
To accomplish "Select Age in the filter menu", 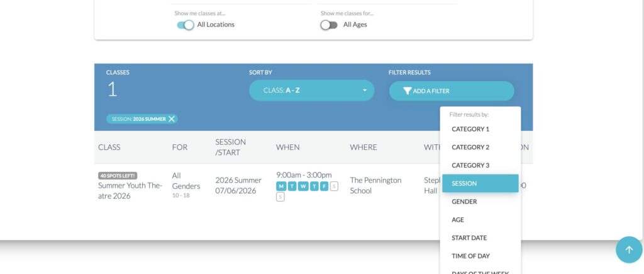I will (x=458, y=220).
